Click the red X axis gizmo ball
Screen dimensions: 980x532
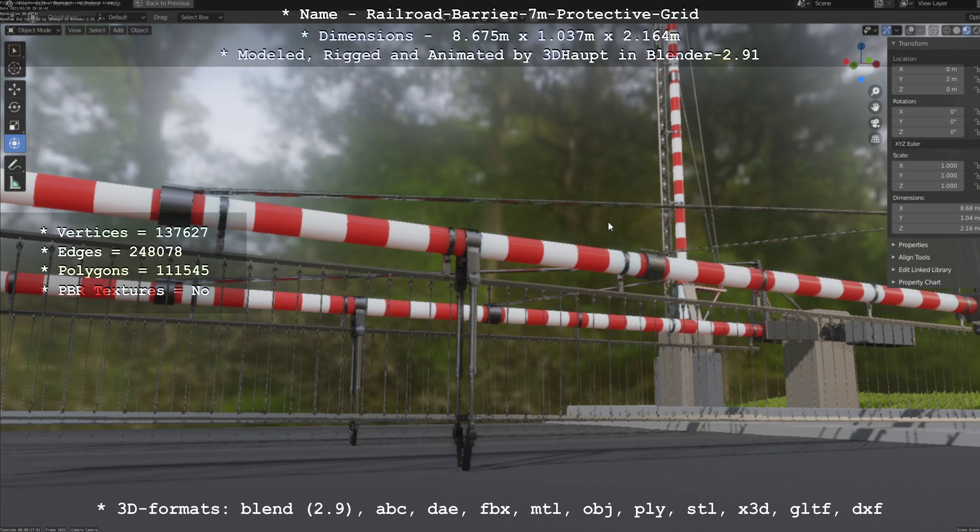click(876, 64)
